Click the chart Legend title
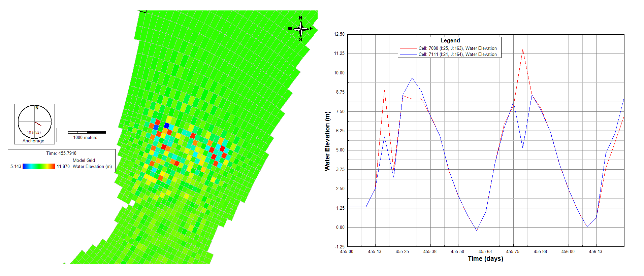 450,41
